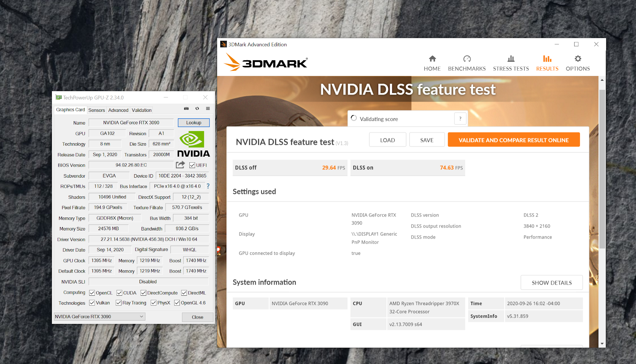Click the DLSS output resolution 3840 × 2160
Screen dimensions: 636x364
(537, 226)
